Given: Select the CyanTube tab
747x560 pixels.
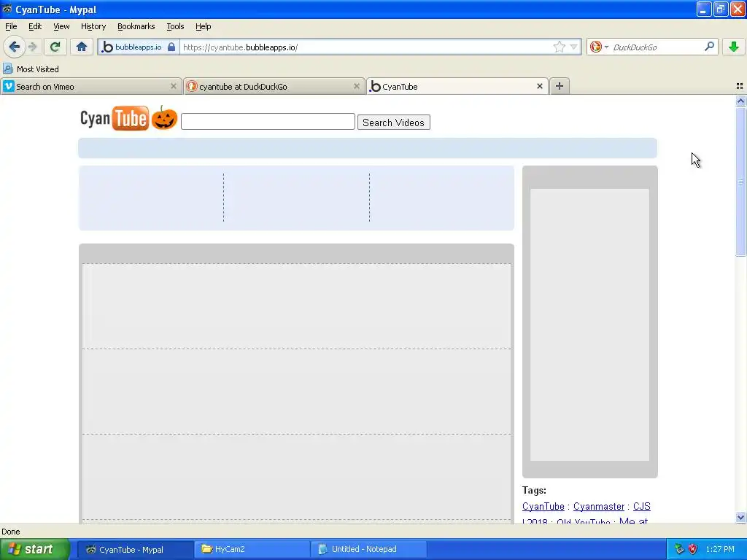Looking at the screenshot, I should click(x=457, y=86).
